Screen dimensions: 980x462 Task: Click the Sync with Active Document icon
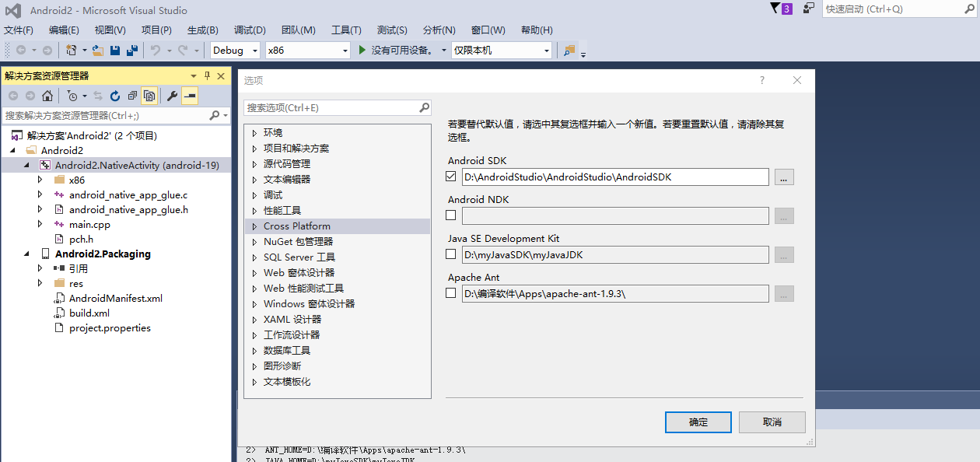coord(98,96)
